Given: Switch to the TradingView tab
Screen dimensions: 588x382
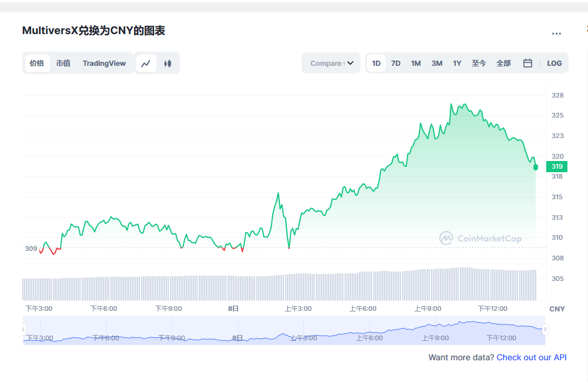Looking at the screenshot, I should (104, 63).
